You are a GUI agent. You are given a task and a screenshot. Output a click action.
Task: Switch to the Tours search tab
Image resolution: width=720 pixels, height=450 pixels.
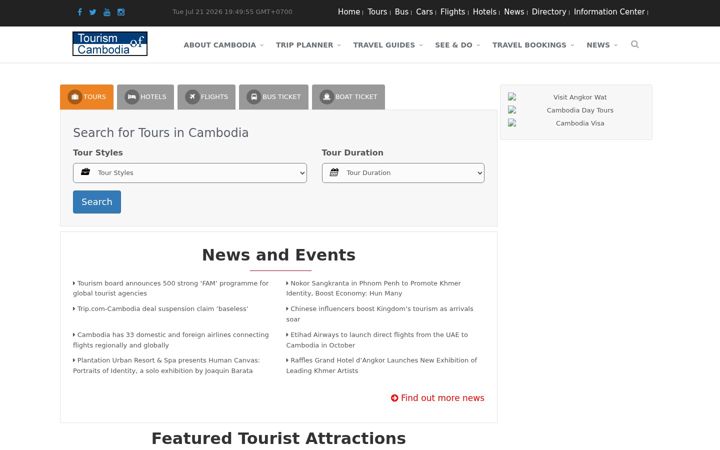tap(87, 97)
